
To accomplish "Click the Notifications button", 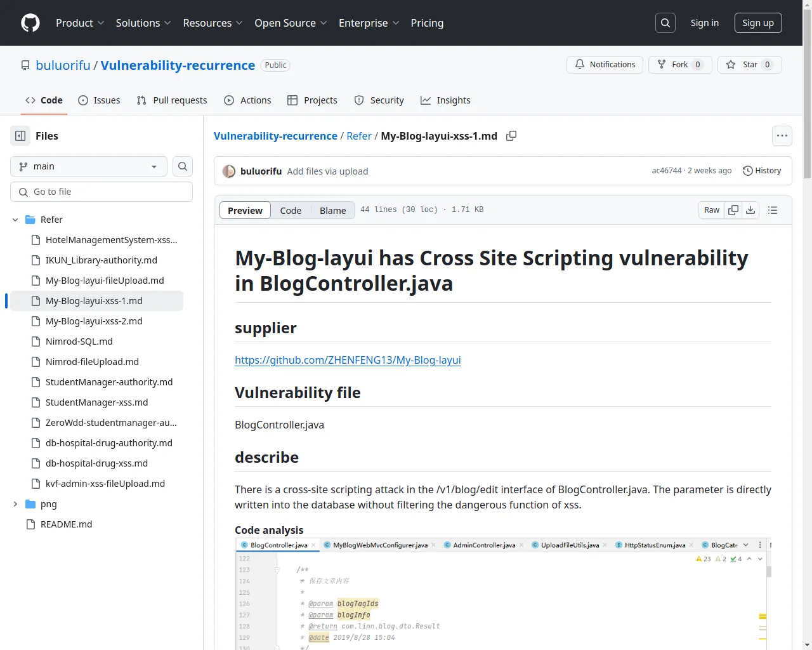I will (x=605, y=65).
